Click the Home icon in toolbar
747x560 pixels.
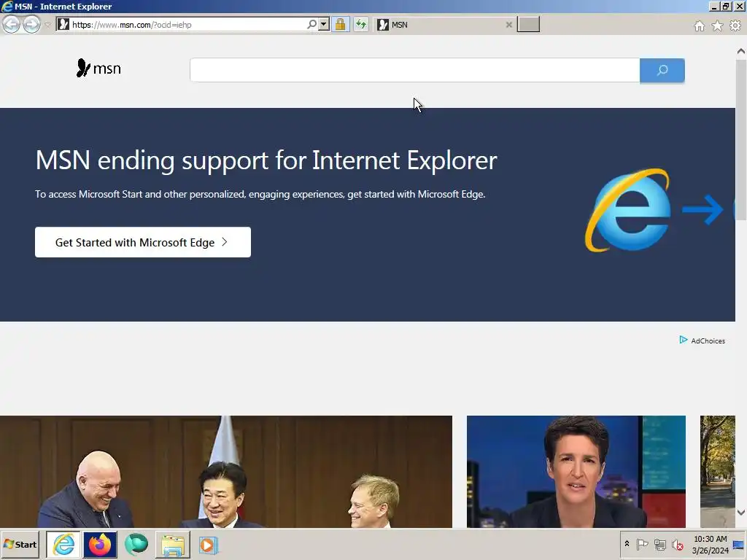(x=699, y=26)
